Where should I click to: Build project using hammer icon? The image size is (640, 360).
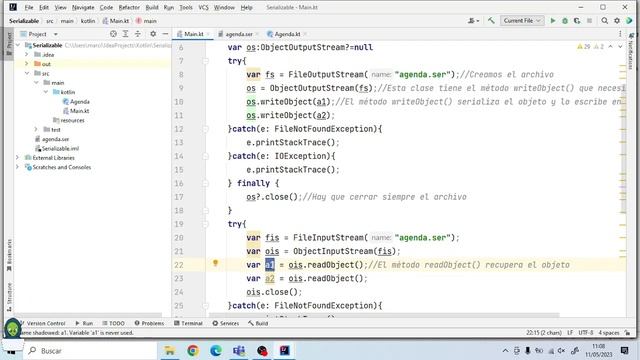pyautogui.click(x=491, y=20)
